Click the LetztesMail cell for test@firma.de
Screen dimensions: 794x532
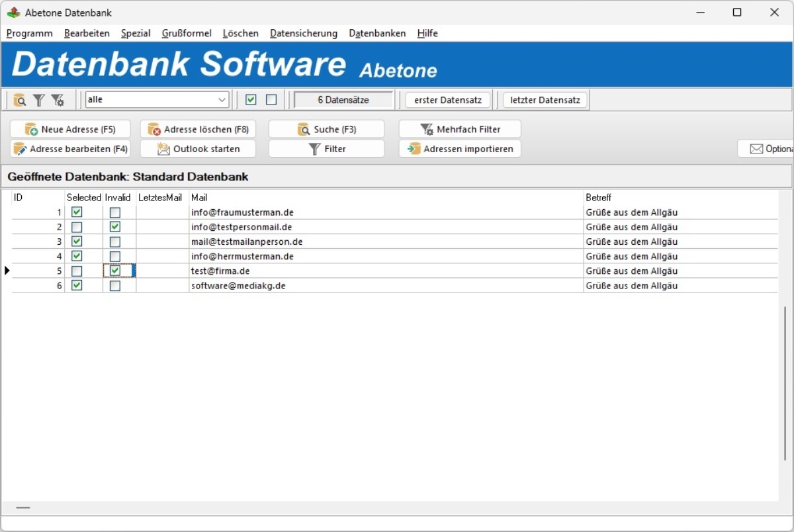163,271
